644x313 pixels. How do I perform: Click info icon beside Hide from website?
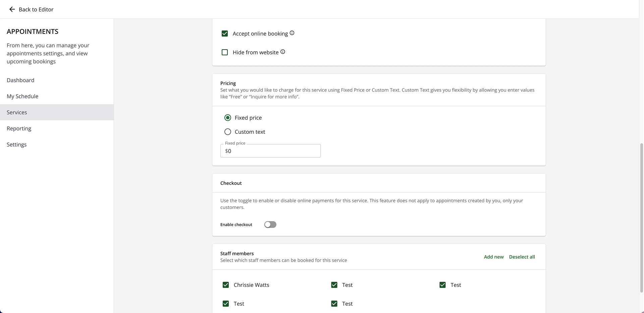click(283, 52)
